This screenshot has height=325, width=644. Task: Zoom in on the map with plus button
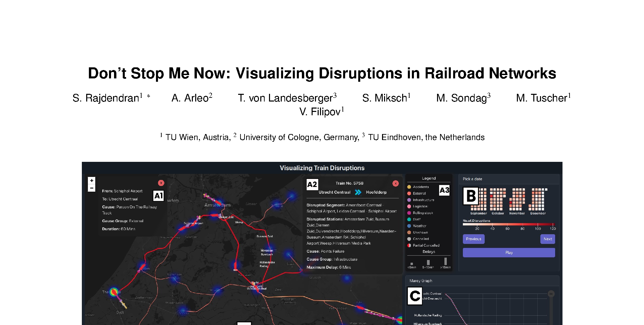tap(92, 180)
